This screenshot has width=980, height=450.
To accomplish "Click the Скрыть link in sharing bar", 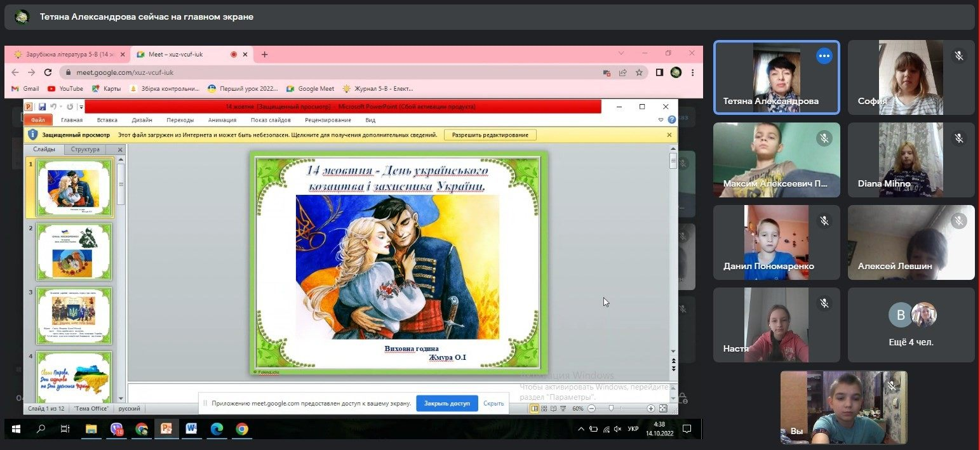I will 493,403.
